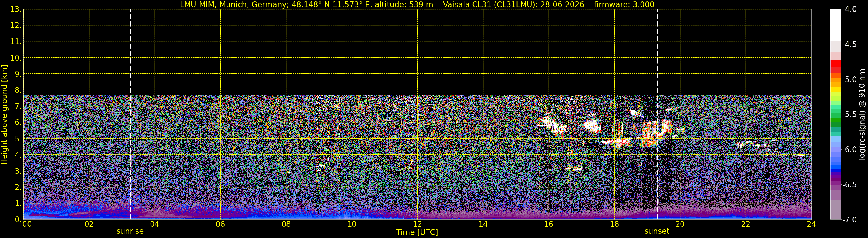Viewport: 868px width, 238px height.
Task: Click the Vaisala CL31 title text
Action: click(x=513, y=5)
